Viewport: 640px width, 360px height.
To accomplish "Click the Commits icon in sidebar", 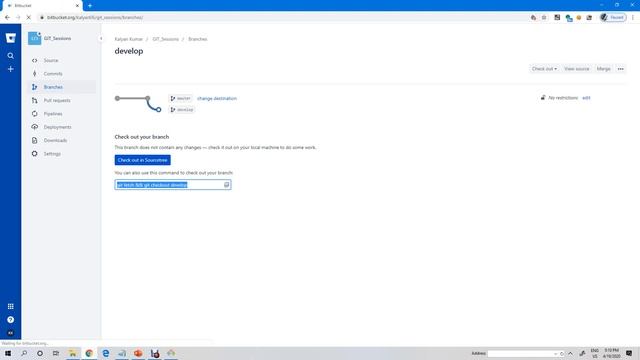I will [35, 74].
